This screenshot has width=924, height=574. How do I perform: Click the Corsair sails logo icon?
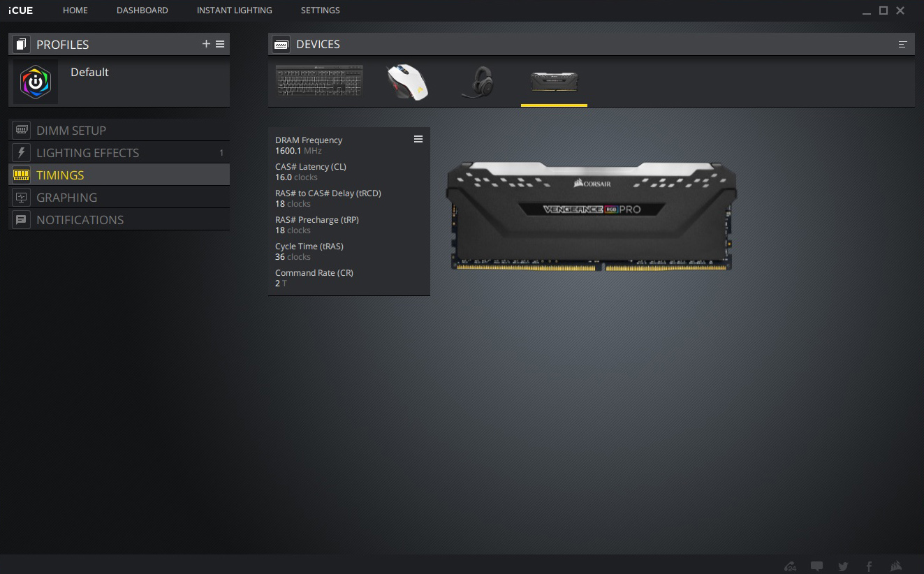tap(896, 566)
